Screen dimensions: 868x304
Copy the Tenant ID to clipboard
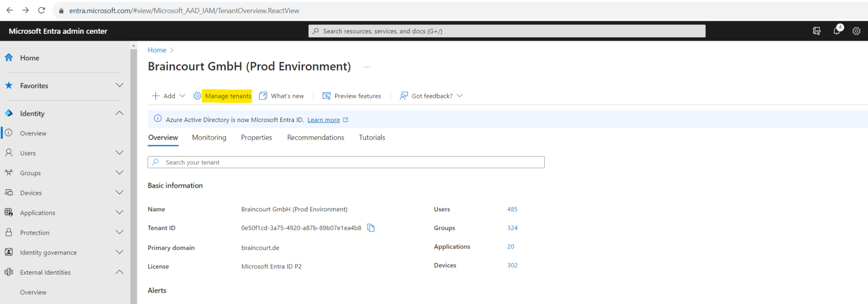click(x=371, y=228)
